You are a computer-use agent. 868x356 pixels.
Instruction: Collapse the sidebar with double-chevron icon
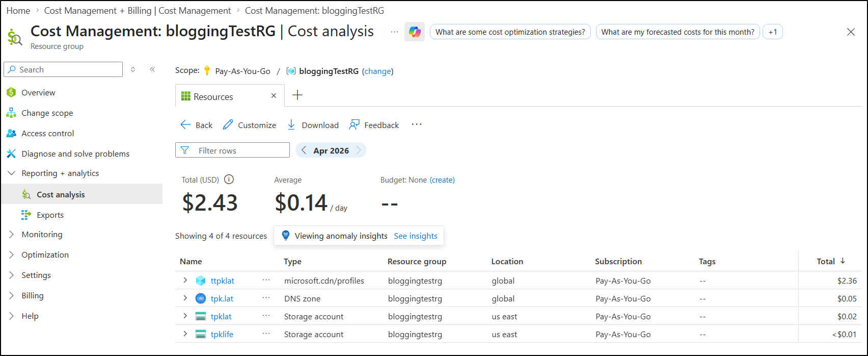(152, 69)
